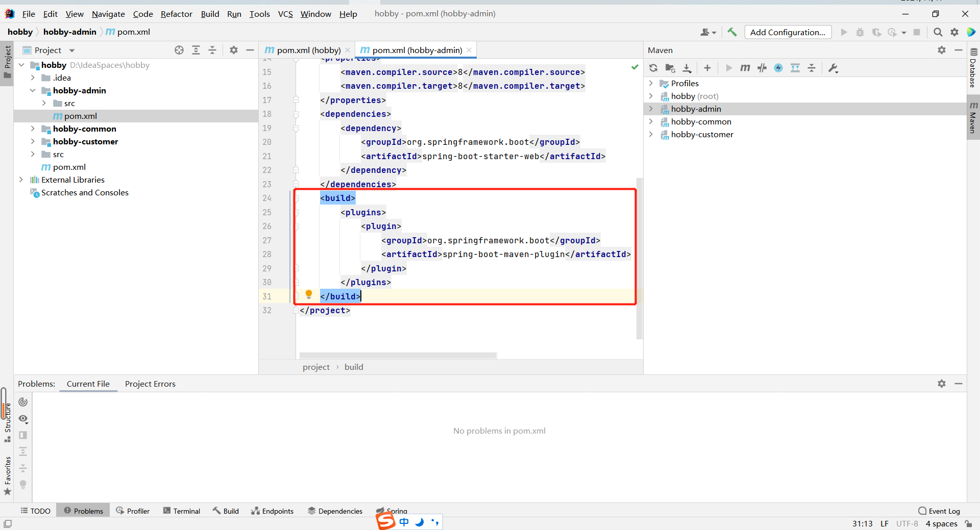
Task: Run Maven build play icon
Action: [x=729, y=68]
